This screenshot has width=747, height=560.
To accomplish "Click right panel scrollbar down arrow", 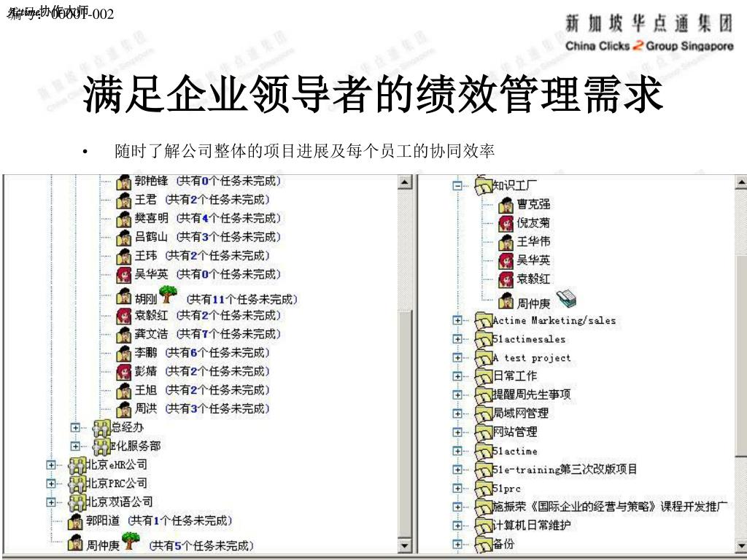I will click(x=741, y=545).
